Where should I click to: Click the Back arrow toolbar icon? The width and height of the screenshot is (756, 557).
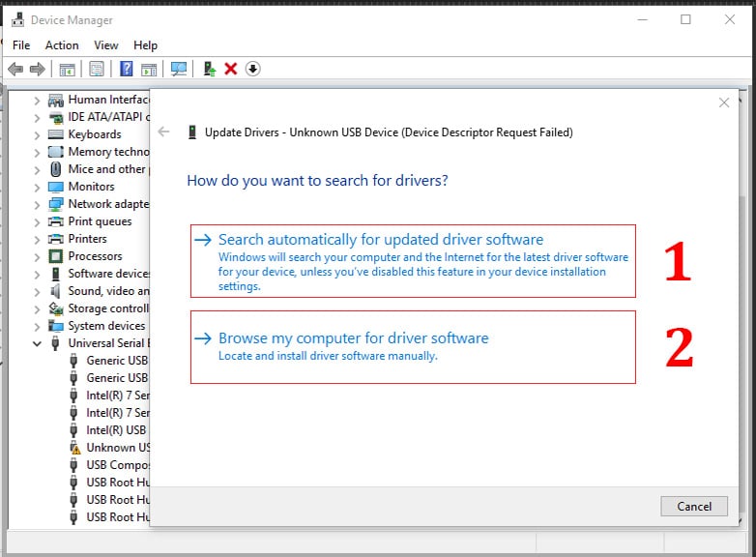(15, 69)
